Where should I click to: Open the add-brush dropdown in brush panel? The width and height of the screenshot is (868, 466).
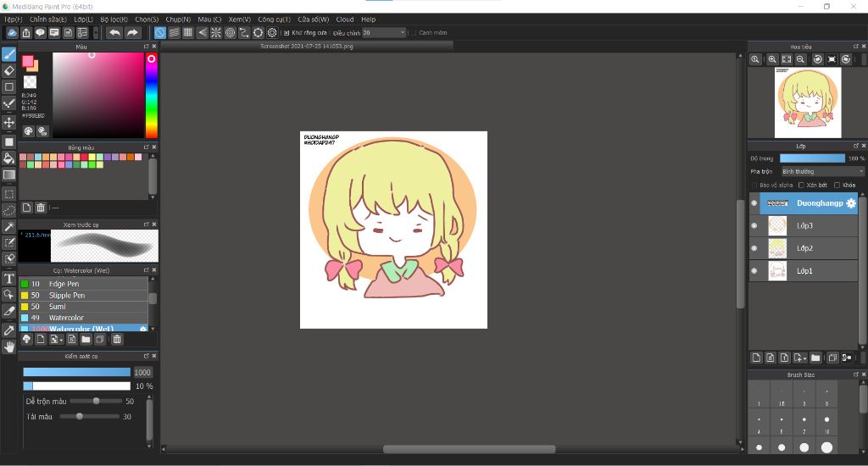click(56, 339)
